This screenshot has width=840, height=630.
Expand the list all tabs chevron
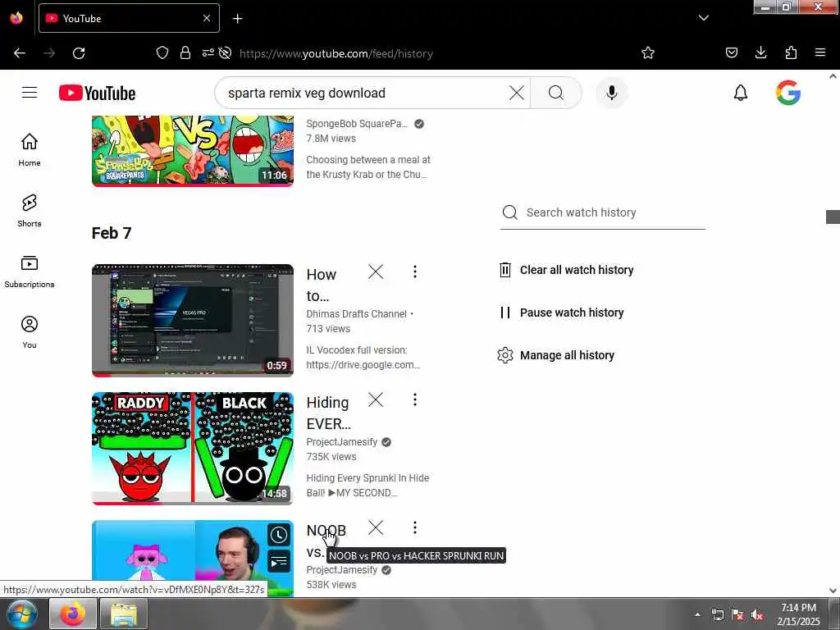click(703, 18)
